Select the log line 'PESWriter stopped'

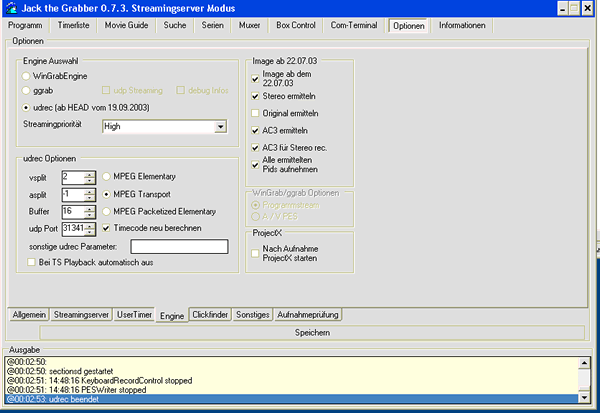pos(292,390)
